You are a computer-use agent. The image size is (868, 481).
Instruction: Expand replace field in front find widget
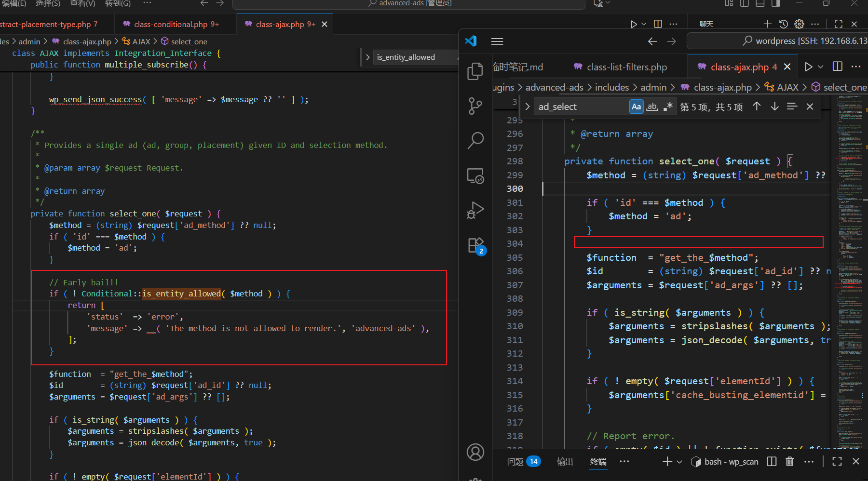point(527,107)
